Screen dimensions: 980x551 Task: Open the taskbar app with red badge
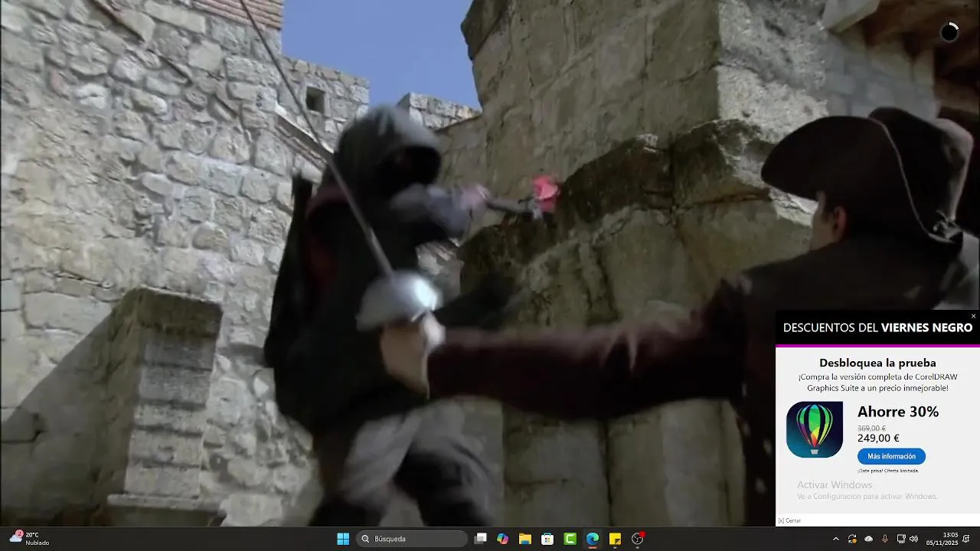pyautogui.click(x=638, y=539)
